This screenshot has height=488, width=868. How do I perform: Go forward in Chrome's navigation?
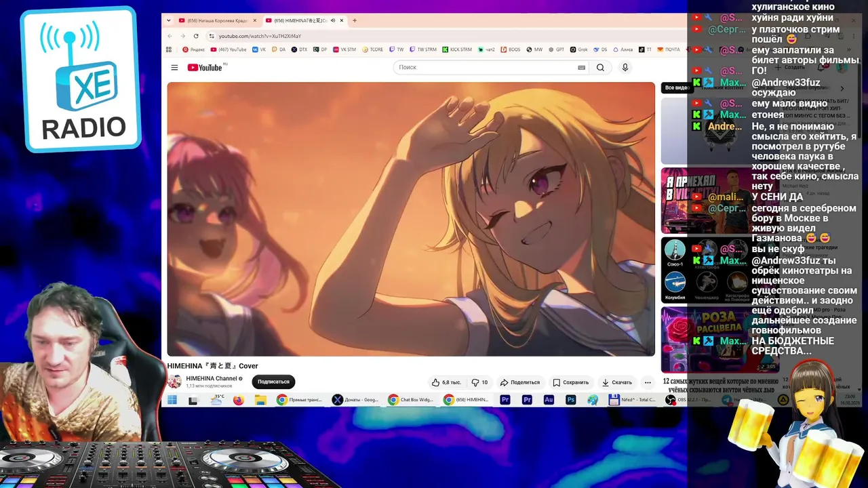point(182,36)
